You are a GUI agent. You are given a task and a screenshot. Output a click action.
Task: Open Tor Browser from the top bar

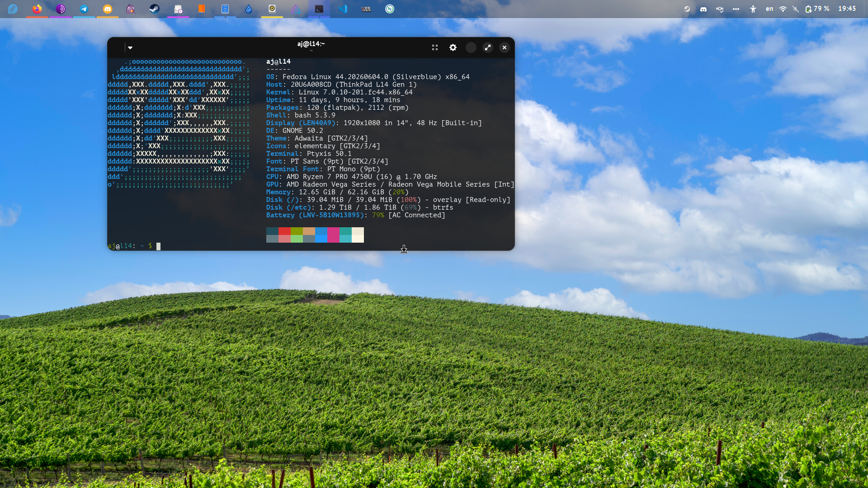61,9
